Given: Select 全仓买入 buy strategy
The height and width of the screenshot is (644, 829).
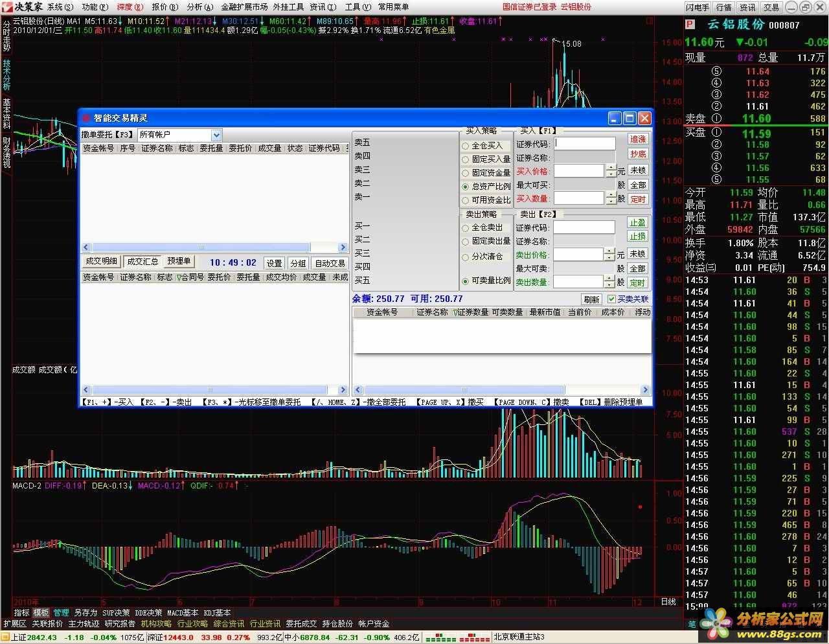Looking at the screenshot, I should tap(485, 146).
